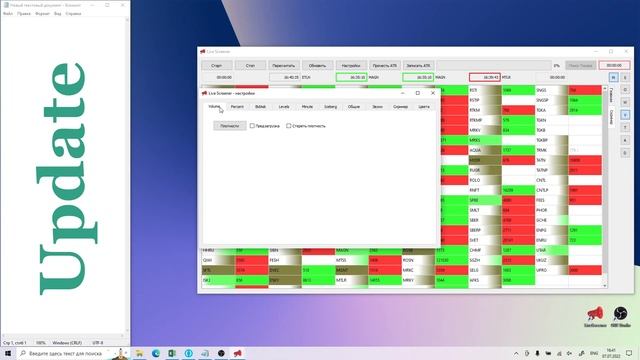Open File Explorer from the taskbar
Image resolution: width=640 pixels, height=360 pixels.
[x=139, y=353]
